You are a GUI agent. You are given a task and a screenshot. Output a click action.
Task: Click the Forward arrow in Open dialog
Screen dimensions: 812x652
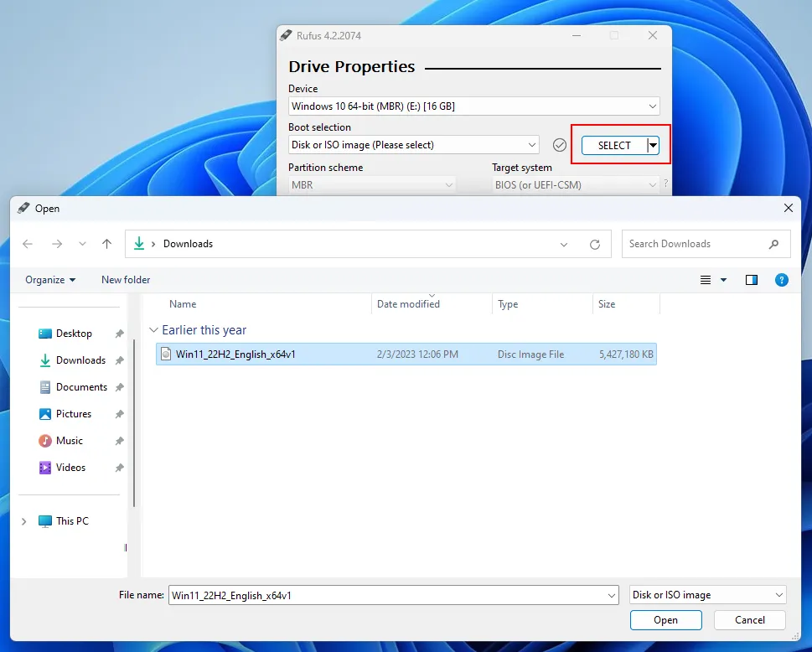[x=57, y=244]
